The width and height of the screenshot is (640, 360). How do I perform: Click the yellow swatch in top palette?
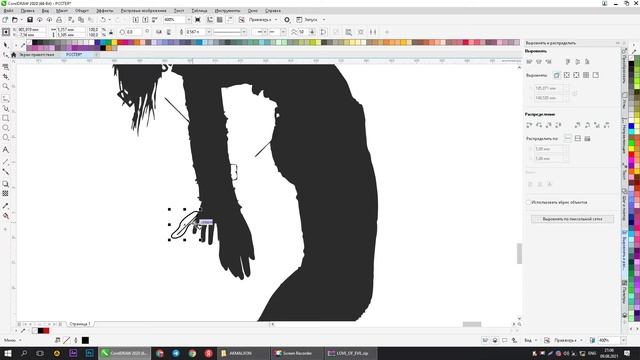pyautogui.click(x=114, y=42)
